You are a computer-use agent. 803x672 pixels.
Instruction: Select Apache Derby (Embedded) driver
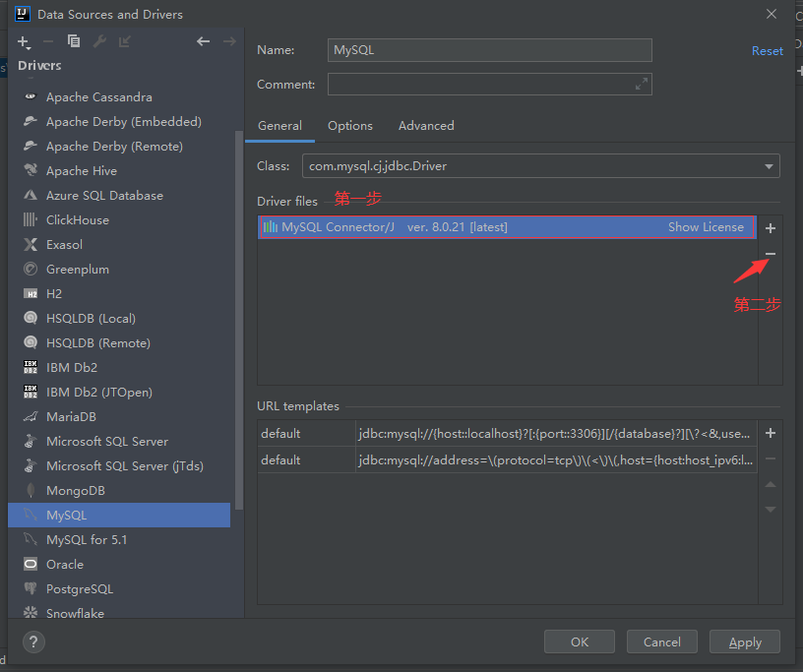coord(119,121)
